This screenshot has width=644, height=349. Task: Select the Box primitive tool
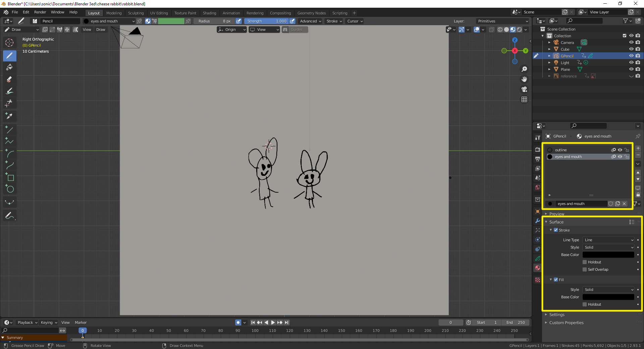tap(10, 177)
